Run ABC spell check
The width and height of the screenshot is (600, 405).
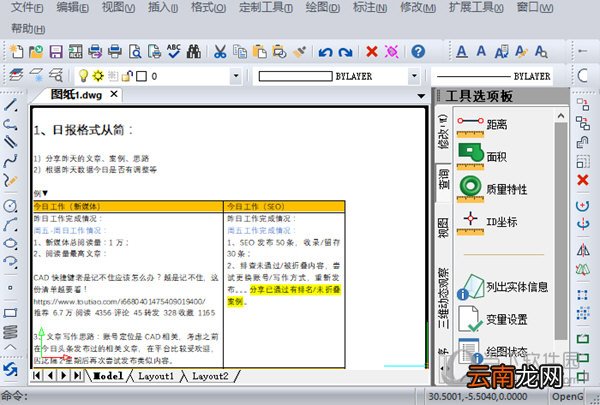pos(174,51)
